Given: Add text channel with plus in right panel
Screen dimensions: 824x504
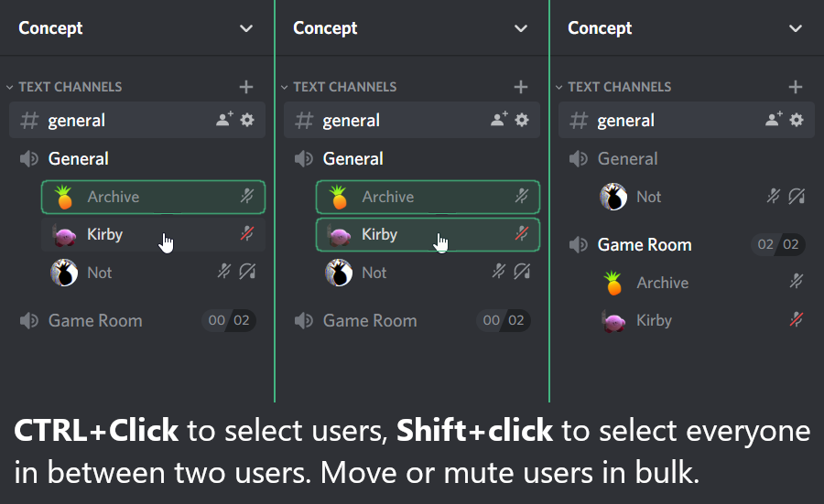Looking at the screenshot, I should pyautogui.click(x=795, y=87).
